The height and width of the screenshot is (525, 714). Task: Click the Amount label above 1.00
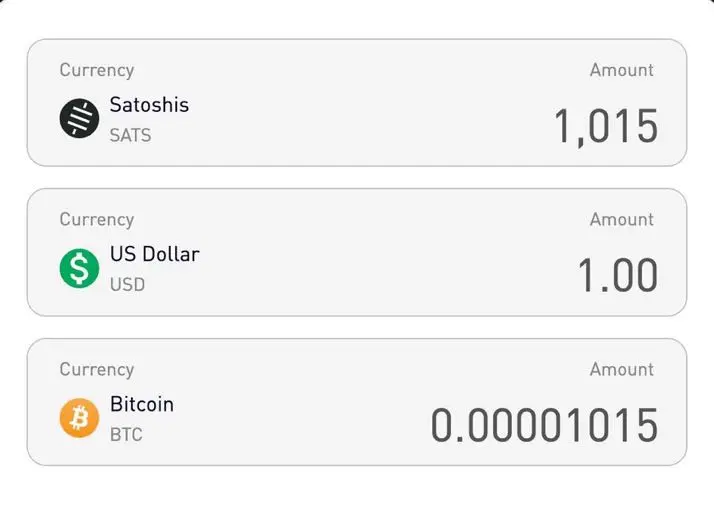tap(622, 219)
